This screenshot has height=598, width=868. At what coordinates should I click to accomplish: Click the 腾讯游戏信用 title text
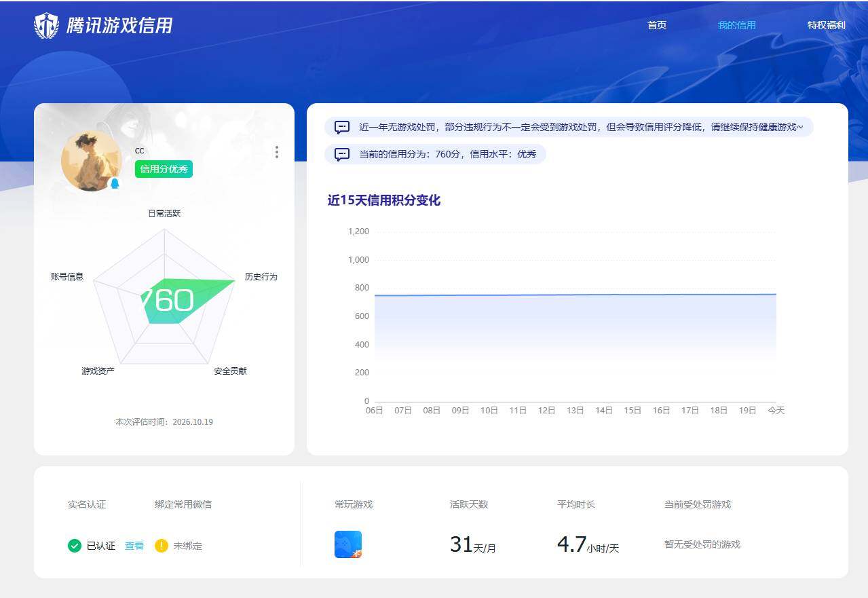(119, 26)
